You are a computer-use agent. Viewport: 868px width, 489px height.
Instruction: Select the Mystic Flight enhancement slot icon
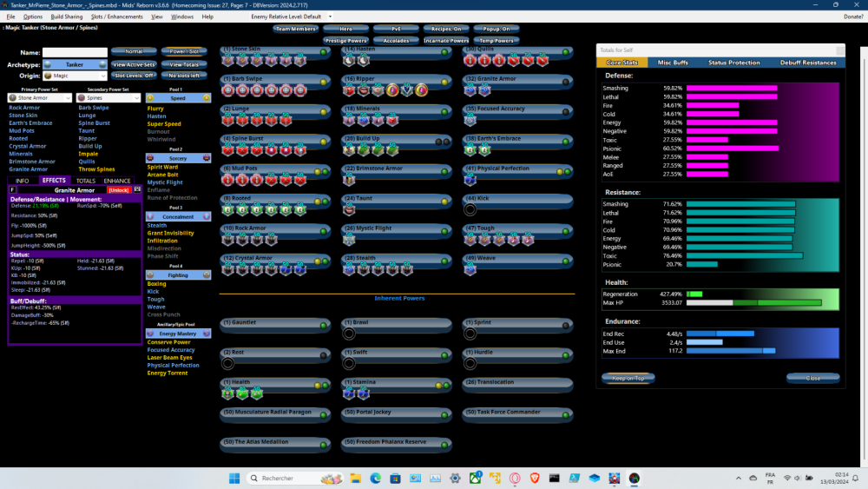pyautogui.click(x=349, y=239)
